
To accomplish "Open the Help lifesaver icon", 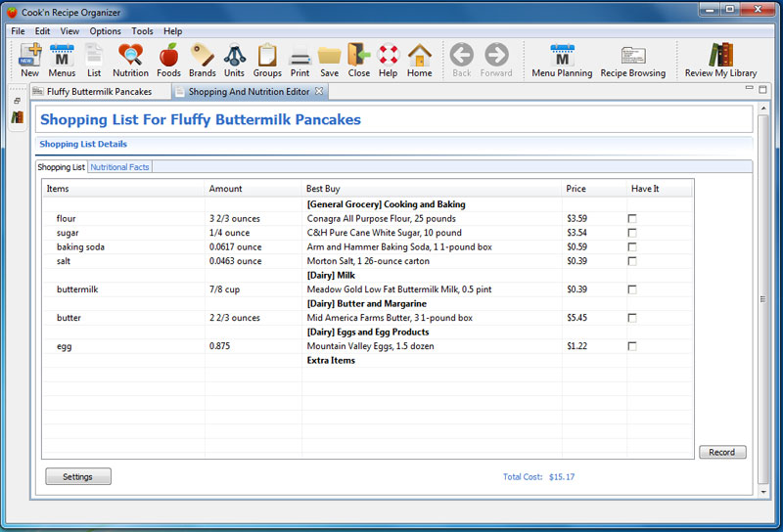I will pos(388,60).
